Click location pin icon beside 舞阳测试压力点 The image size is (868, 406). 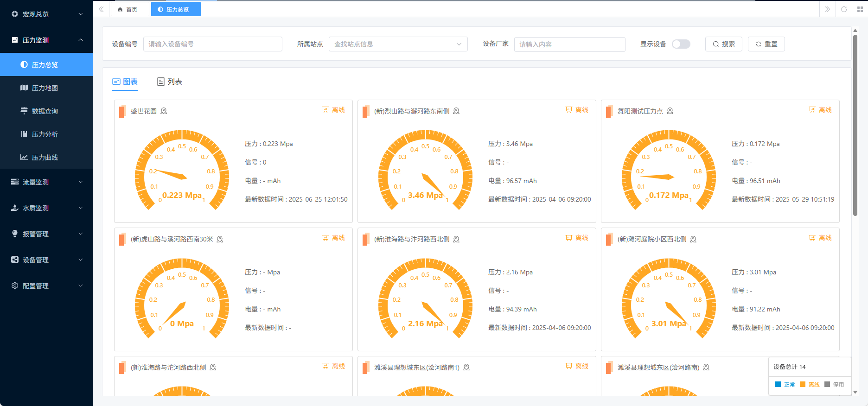tap(670, 111)
